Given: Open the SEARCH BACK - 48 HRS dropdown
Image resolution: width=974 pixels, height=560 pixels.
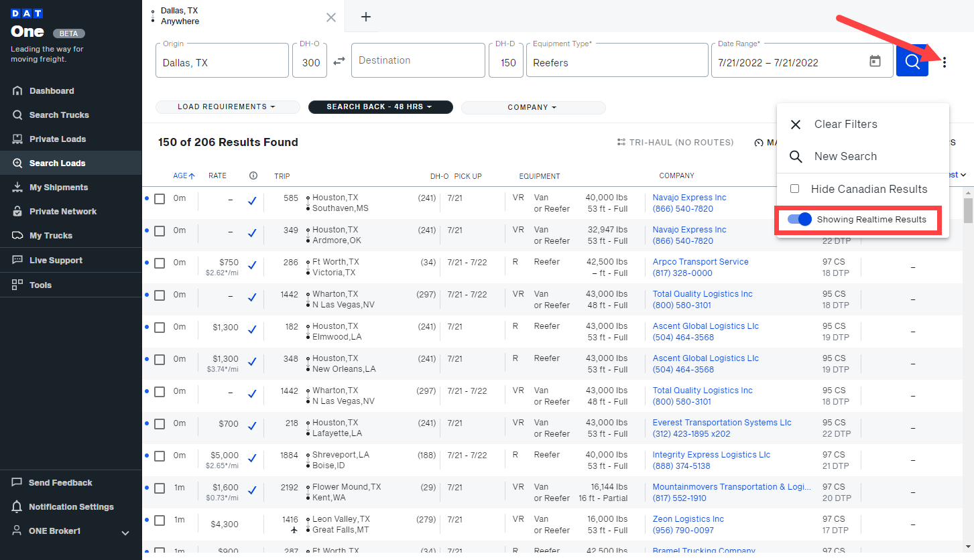Looking at the screenshot, I should click(380, 107).
